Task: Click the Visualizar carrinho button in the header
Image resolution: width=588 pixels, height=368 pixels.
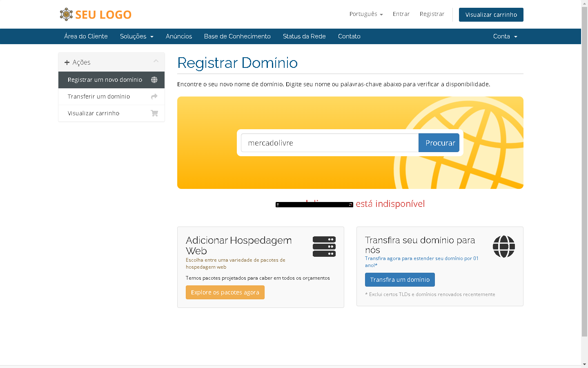Action: [491, 15]
